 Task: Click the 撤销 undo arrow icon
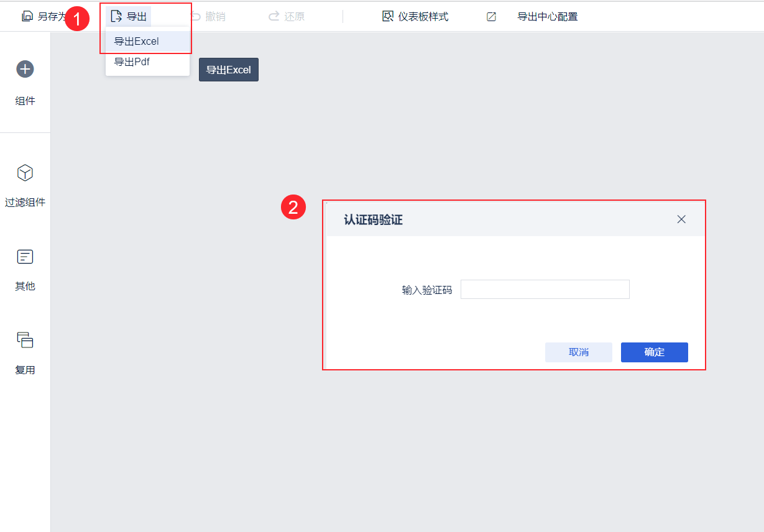(x=196, y=17)
